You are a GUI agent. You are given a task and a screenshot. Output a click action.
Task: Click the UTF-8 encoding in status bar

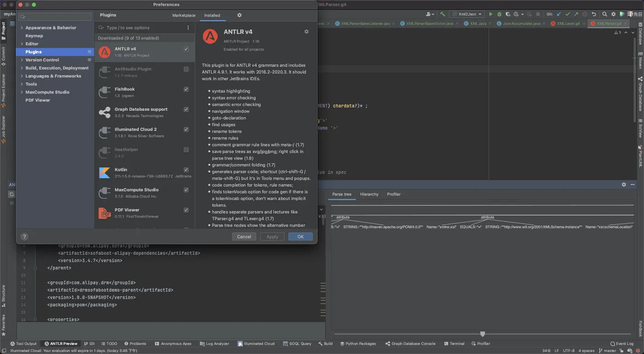[x=569, y=351]
